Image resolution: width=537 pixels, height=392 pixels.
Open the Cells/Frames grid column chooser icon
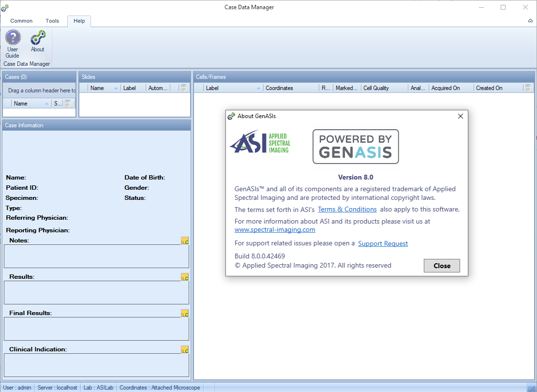(x=528, y=88)
